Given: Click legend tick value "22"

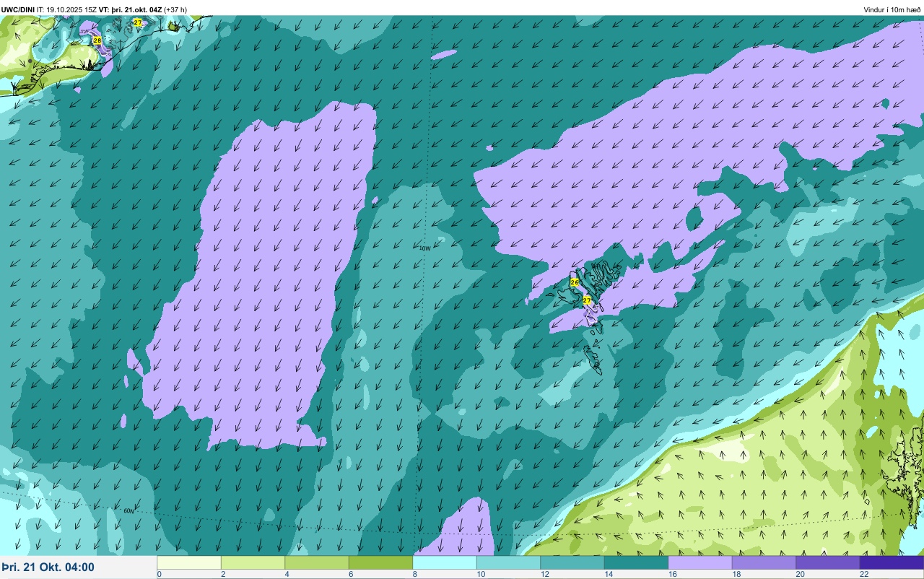Looking at the screenshot, I should click(x=863, y=575).
